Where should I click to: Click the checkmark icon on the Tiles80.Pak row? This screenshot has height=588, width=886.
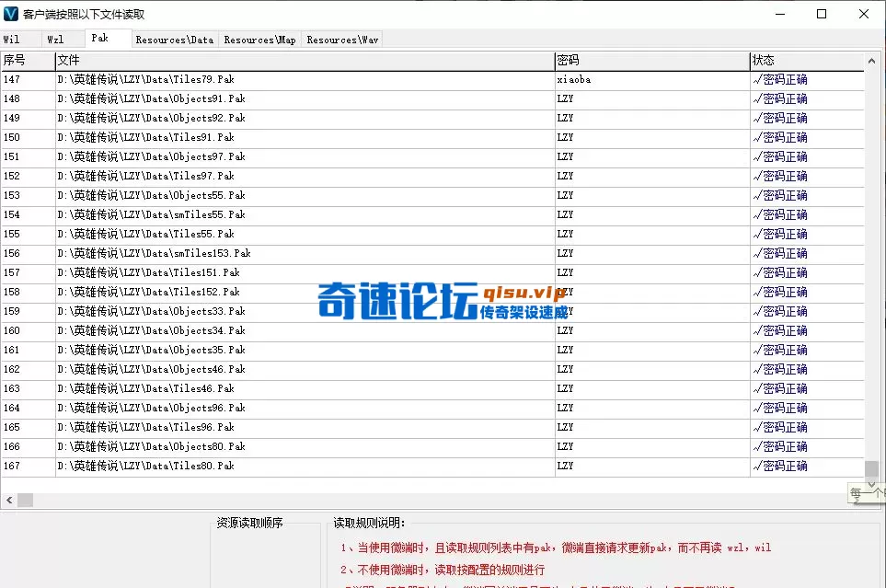[x=754, y=466]
